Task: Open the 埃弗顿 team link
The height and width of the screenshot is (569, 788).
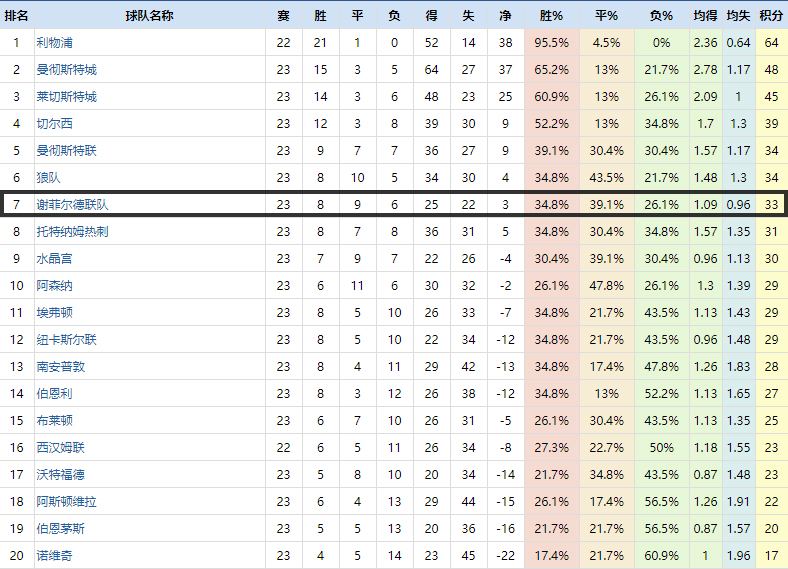Action: click(54, 313)
